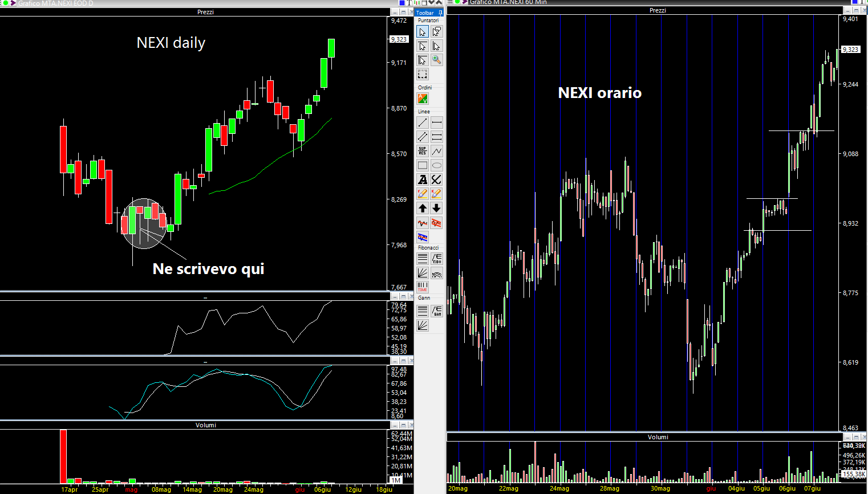Choose the zigzag polyline tool

[437, 152]
